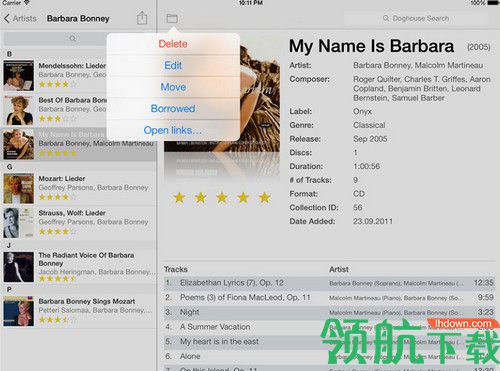Screen dimensions: 500x371
Task: Open Barbara Bonney Sings Mozart cover thumbnail
Action: (19, 311)
